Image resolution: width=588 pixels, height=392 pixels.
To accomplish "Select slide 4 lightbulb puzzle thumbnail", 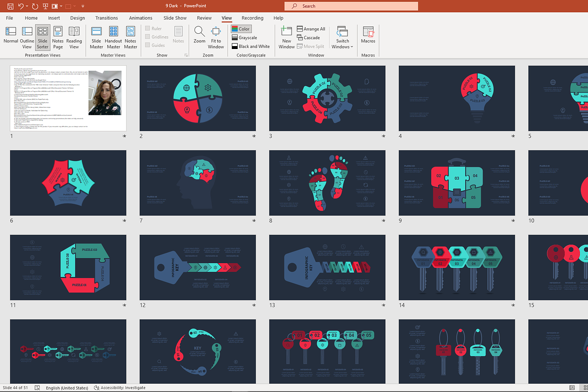I will (x=457, y=98).
